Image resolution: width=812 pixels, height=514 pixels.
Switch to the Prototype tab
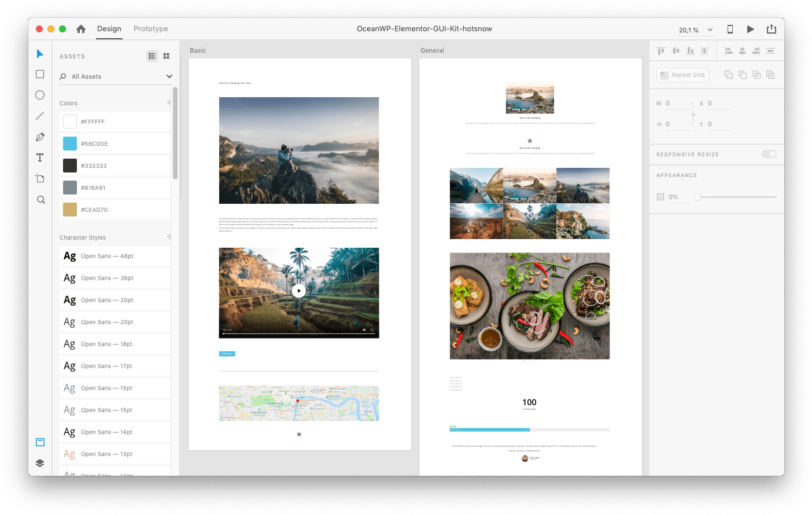pos(150,28)
